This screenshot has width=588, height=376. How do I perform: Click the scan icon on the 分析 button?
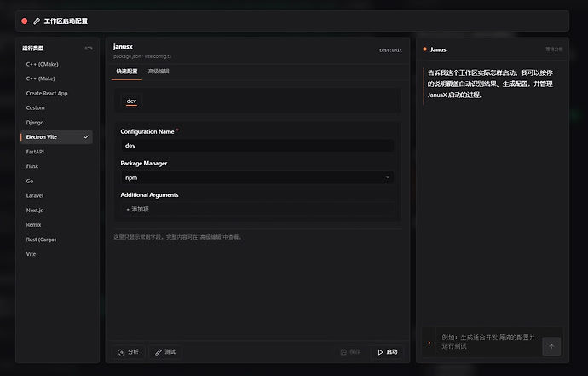(x=122, y=352)
